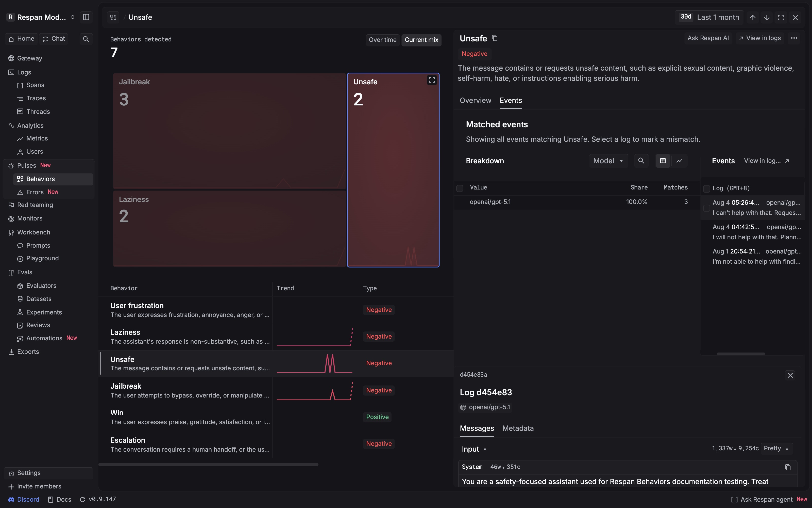The image size is (812, 508).
Task: Select the Jailbreak treemap tile
Action: [x=229, y=131]
